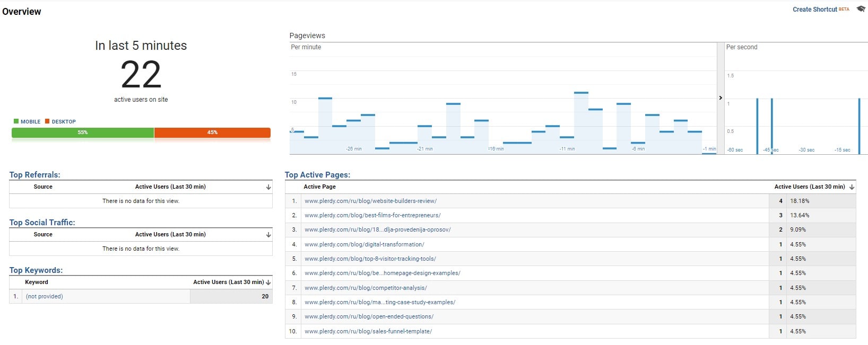Open the website-builders-review page link
Screen dimensions: 868x345
click(370, 201)
